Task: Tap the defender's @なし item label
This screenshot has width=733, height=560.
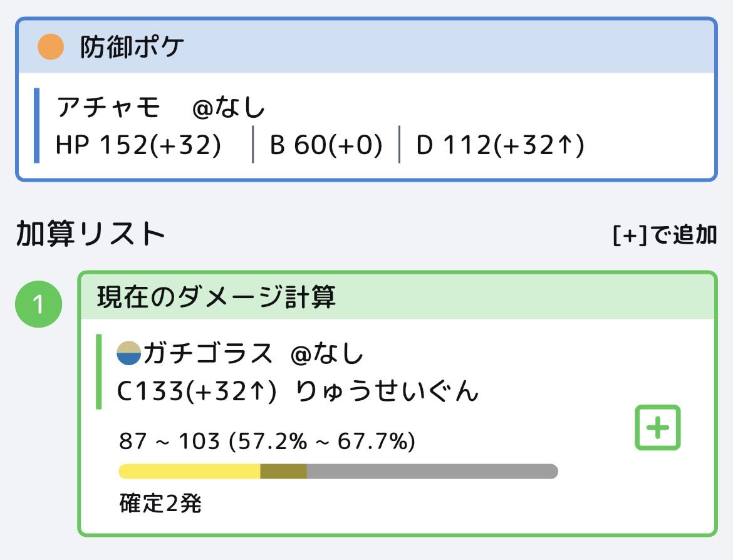Action: coord(229,108)
